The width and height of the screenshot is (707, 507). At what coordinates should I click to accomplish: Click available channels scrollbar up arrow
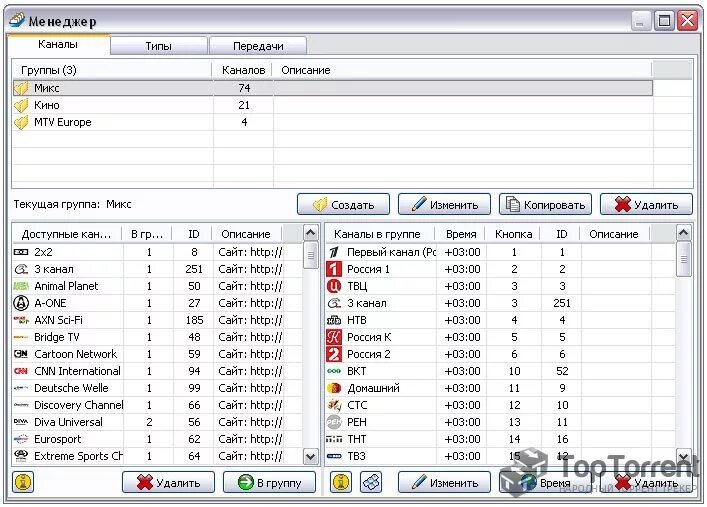[x=311, y=233]
